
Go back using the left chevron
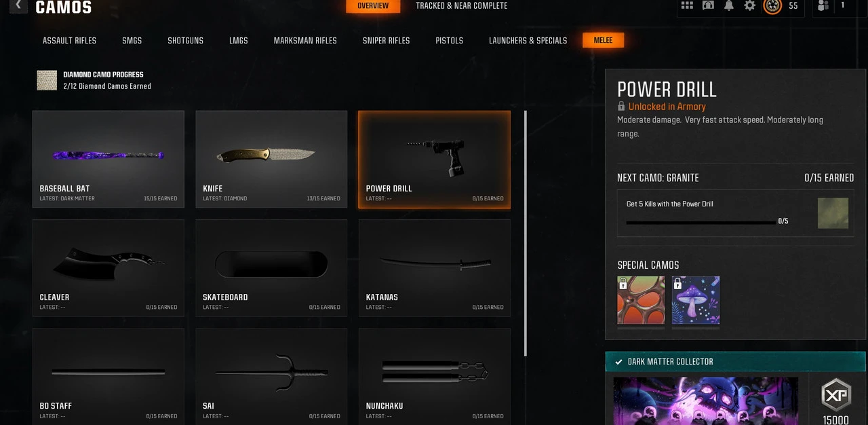point(18,5)
